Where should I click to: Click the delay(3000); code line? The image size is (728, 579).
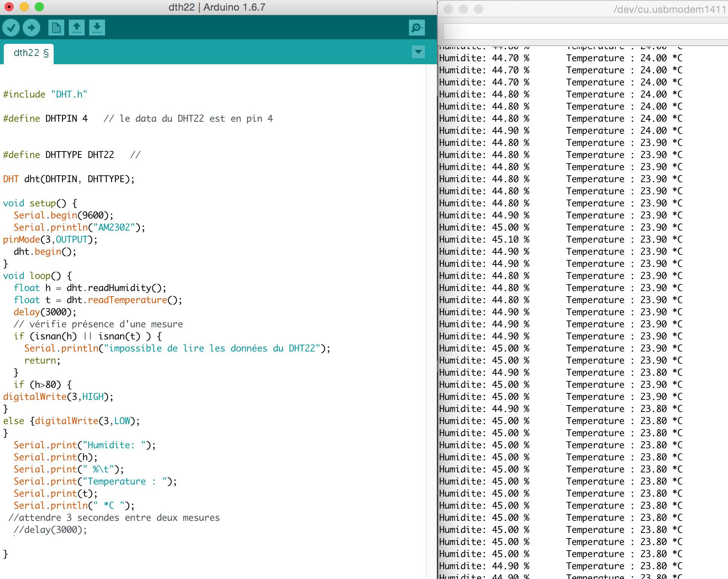click(x=45, y=312)
